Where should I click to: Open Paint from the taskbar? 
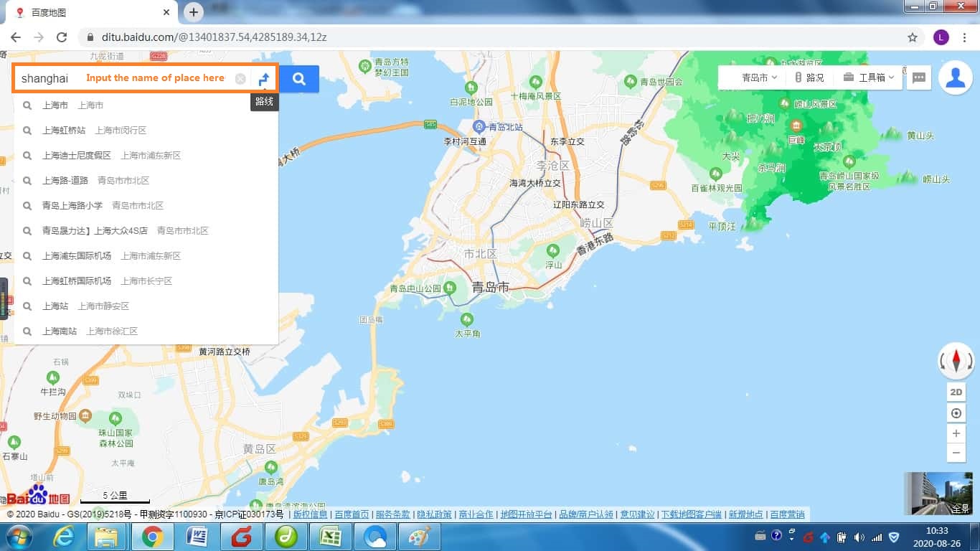click(x=419, y=537)
